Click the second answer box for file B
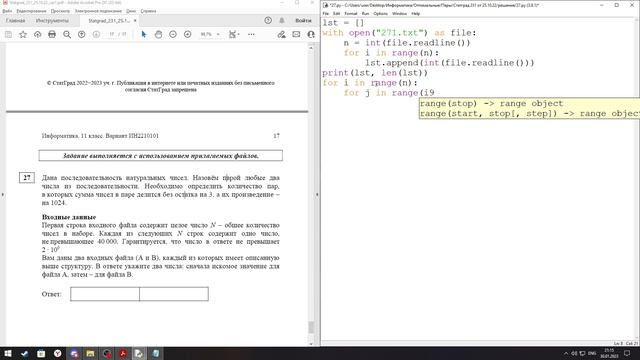Screen dimensions: 640x360 point(174,294)
